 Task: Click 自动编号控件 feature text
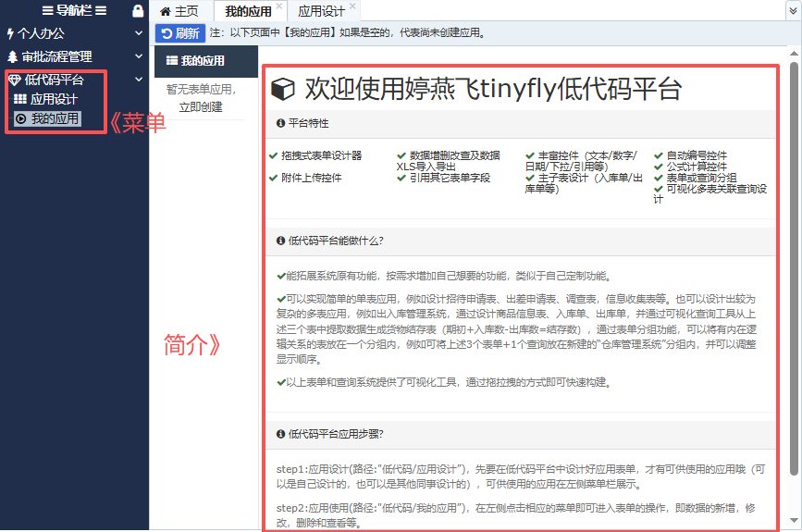point(697,155)
